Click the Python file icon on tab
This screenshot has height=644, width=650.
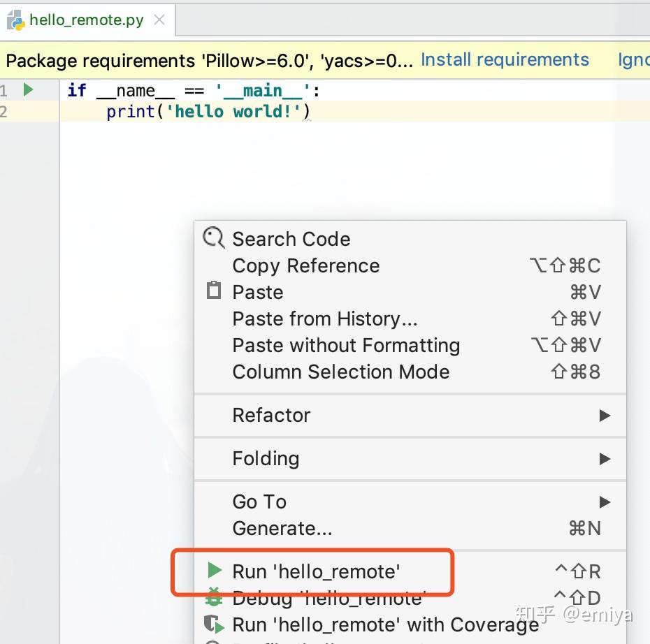pos(16,20)
